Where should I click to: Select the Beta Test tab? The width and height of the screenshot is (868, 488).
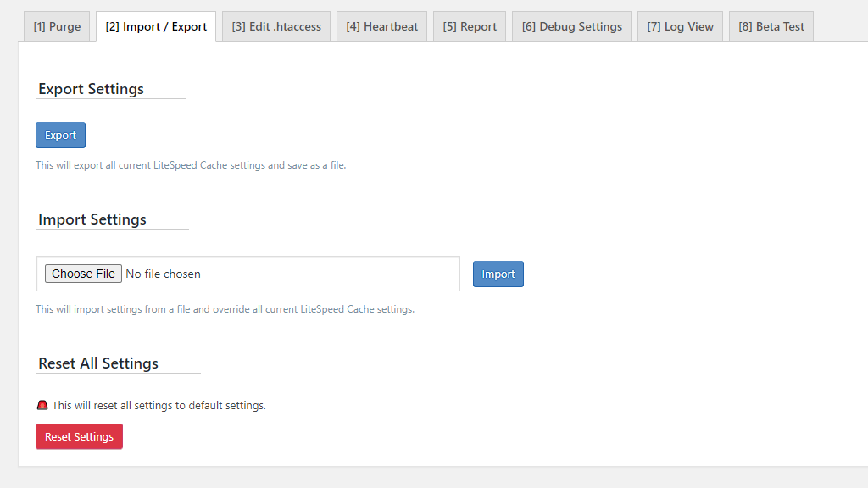click(771, 26)
